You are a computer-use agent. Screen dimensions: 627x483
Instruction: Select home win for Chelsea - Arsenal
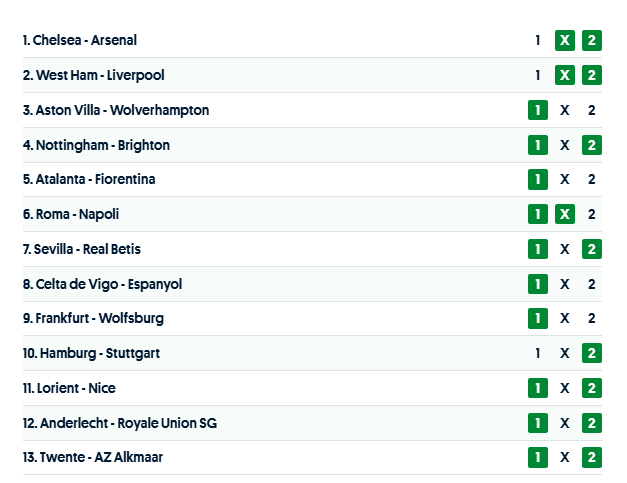pyautogui.click(x=538, y=41)
